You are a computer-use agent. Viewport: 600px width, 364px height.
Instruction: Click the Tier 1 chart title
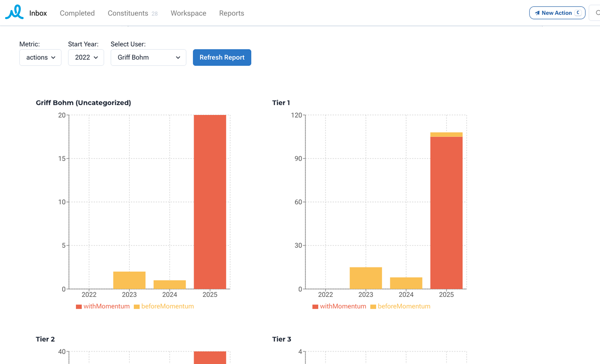[281, 103]
